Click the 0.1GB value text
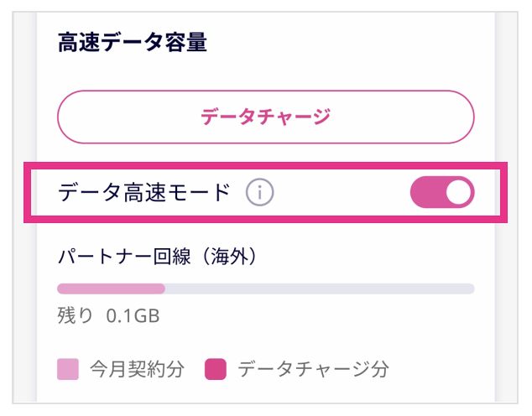532x416 pixels. (133, 316)
